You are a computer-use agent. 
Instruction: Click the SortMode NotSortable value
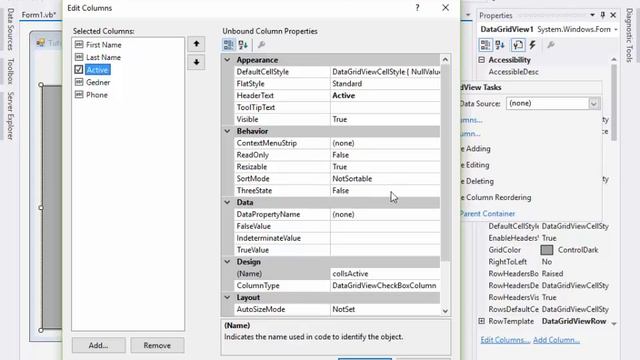click(385, 179)
